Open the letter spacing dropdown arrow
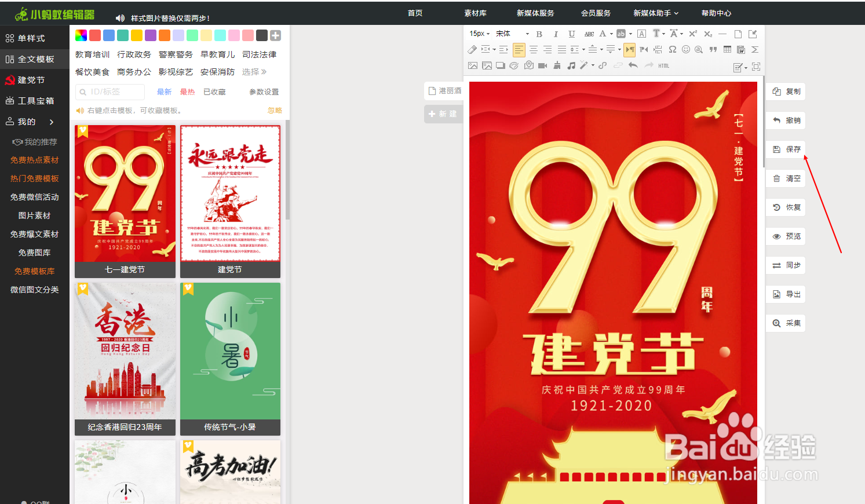 click(682, 34)
